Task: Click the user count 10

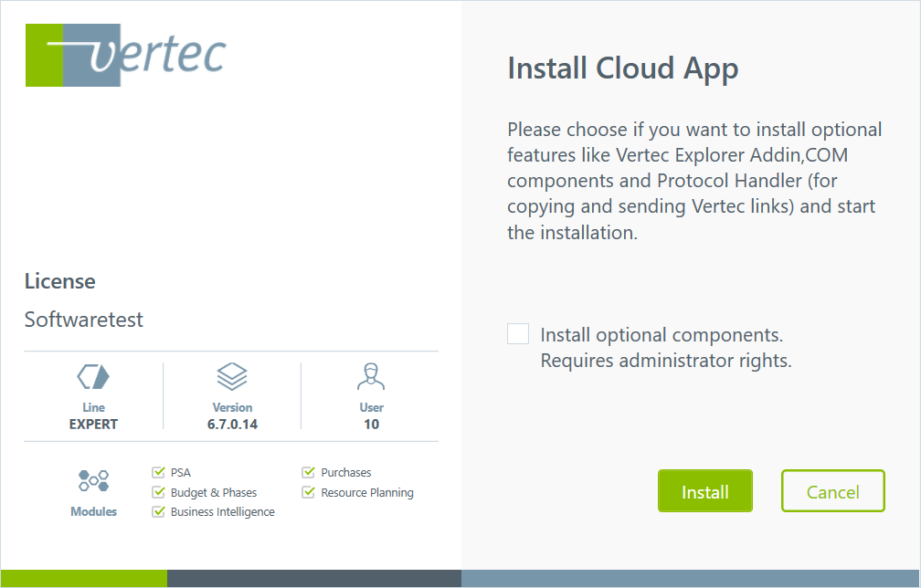Action: 371,425
